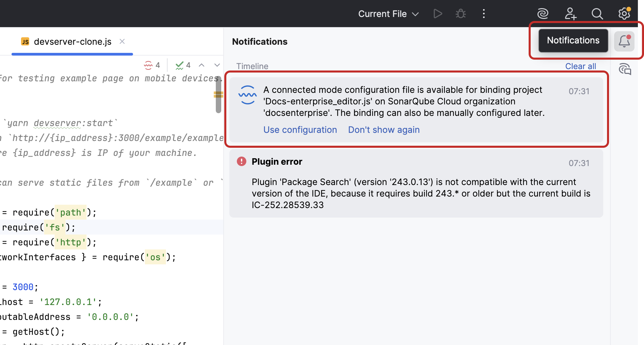Click the SonarQube wave icon on the notification
This screenshot has width=644, height=345.
[247, 95]
